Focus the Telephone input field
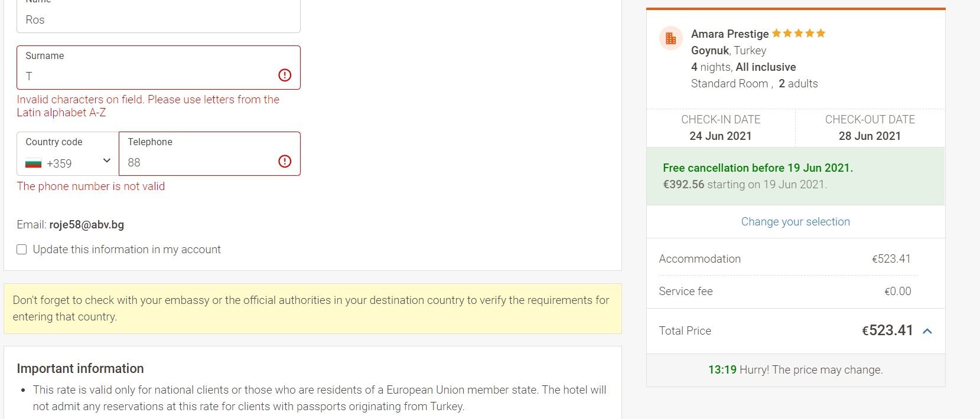This screenshot has height=419, width=980. point(198,162)
